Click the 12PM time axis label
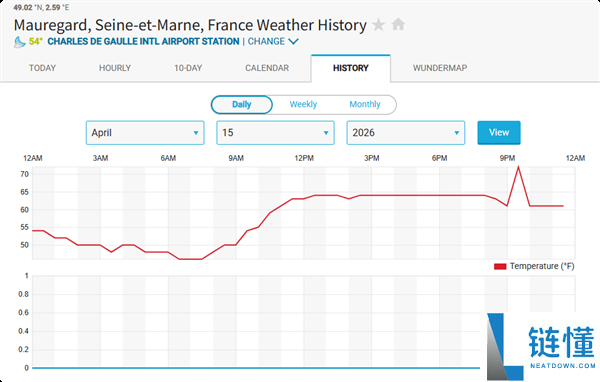The width and height of the screenshot is (600, 382). pos(304,158)
